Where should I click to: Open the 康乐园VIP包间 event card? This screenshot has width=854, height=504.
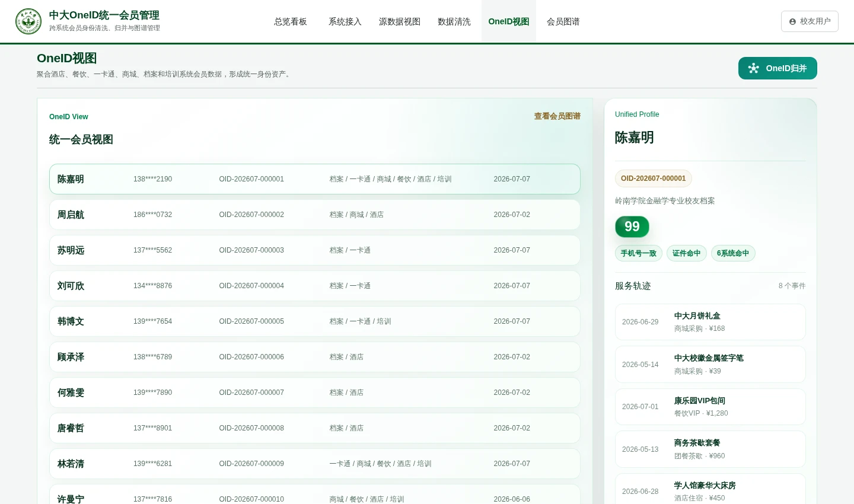point(710,407)
